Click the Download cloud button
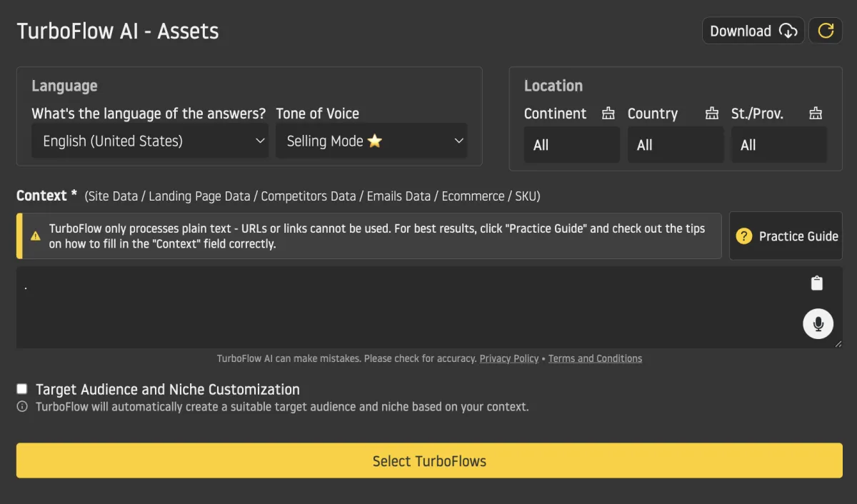This screenshot has width=857, height=504. (x=753, y=31)
